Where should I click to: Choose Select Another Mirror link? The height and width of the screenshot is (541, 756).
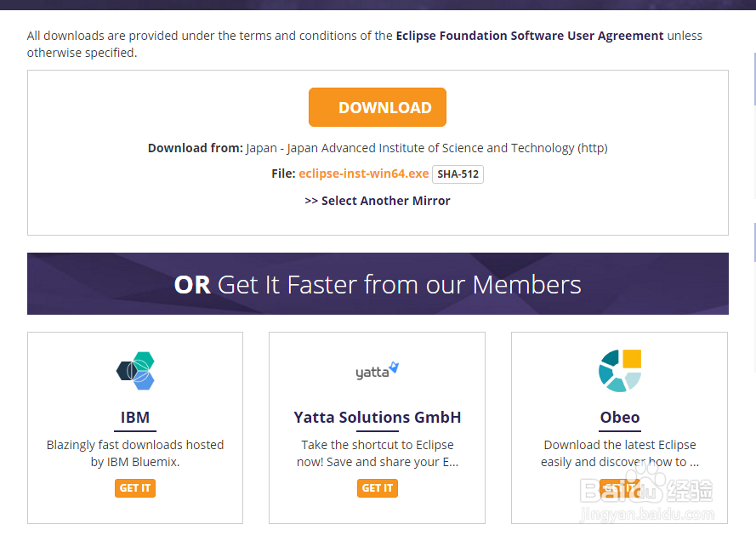(378, 201)
